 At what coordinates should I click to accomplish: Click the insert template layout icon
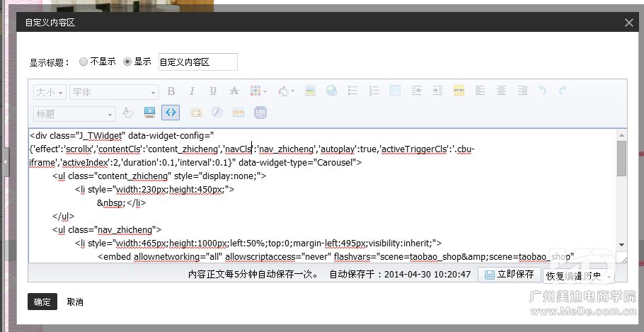click(x=238, y=112)
